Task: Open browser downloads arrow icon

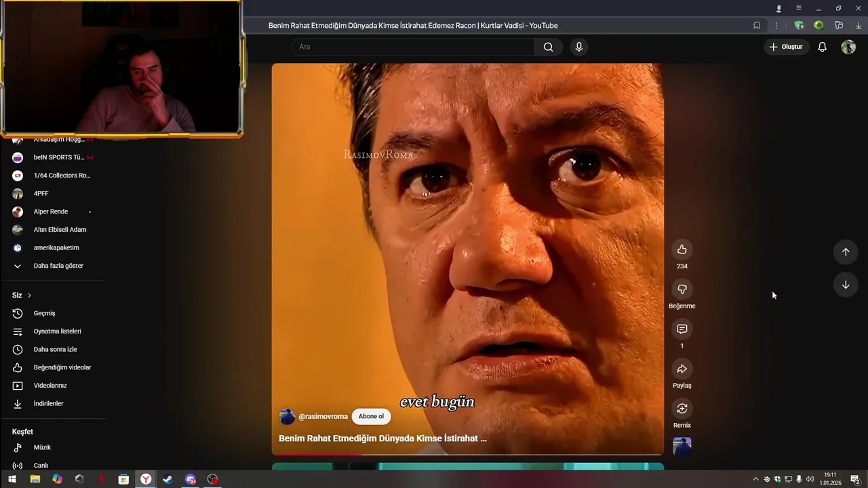Action: 859,26
